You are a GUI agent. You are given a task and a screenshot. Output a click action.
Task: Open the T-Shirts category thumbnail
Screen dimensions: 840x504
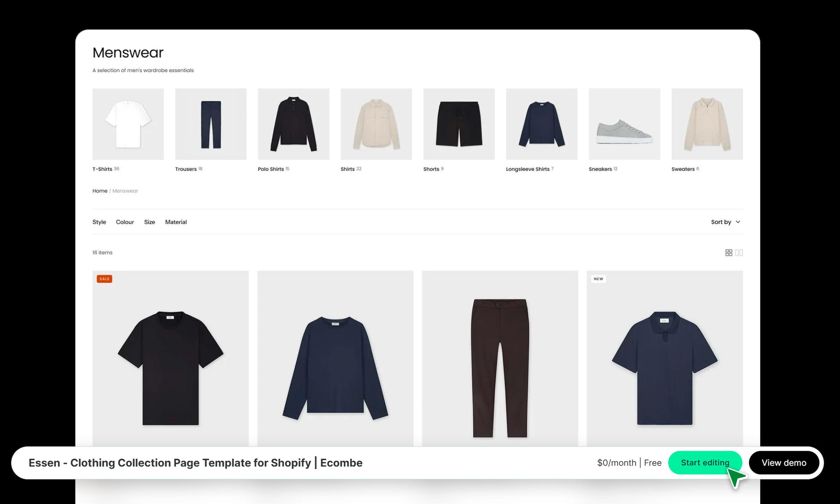(x=128, y=124)
